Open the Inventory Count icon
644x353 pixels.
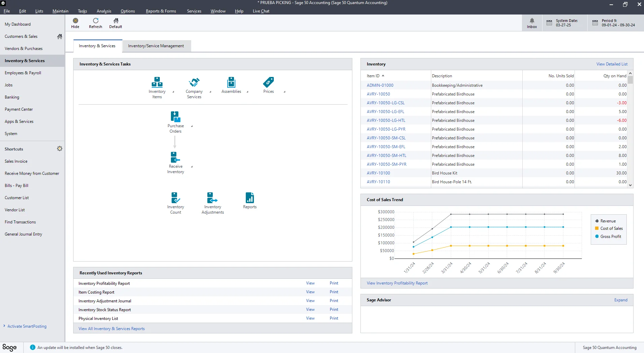(176, 198)
